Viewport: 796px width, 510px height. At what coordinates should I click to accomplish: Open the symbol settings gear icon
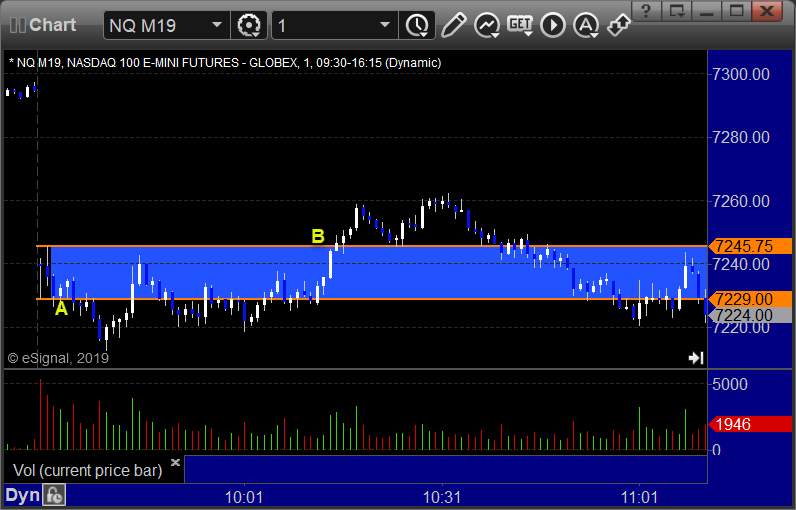click(x=249, y=25)
